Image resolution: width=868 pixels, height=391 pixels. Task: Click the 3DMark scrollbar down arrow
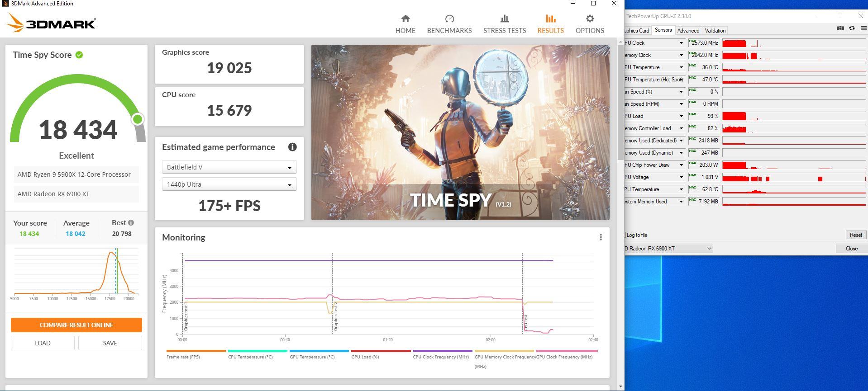620,387
